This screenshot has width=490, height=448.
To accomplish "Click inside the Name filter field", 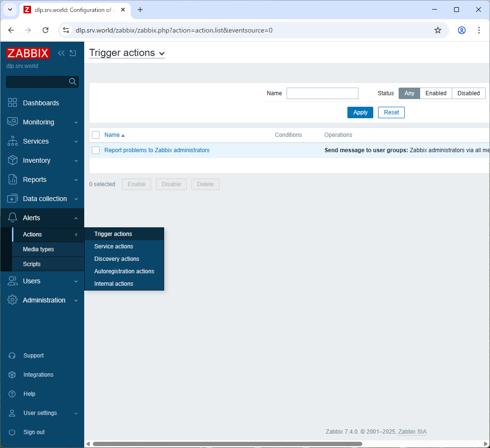I will (322, 93).
